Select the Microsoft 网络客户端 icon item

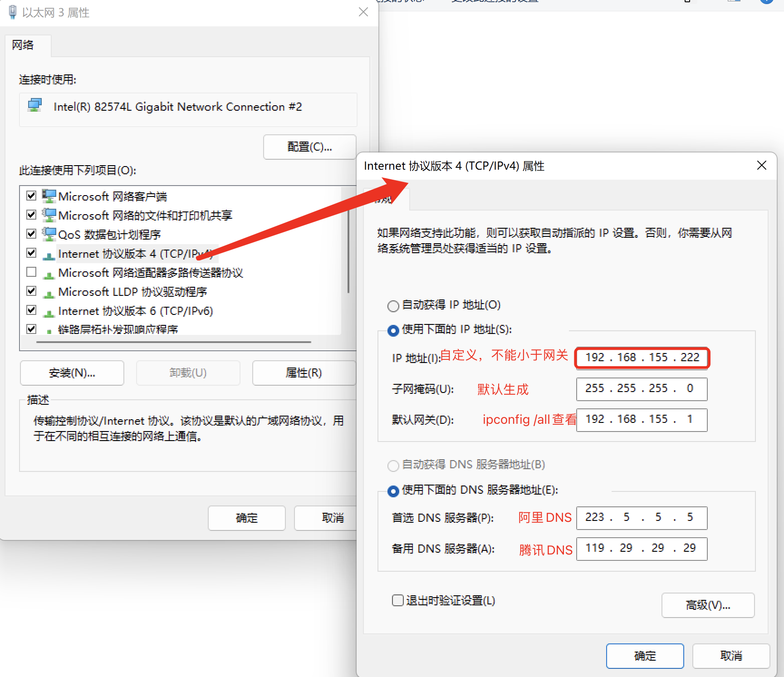coord(49,196)
